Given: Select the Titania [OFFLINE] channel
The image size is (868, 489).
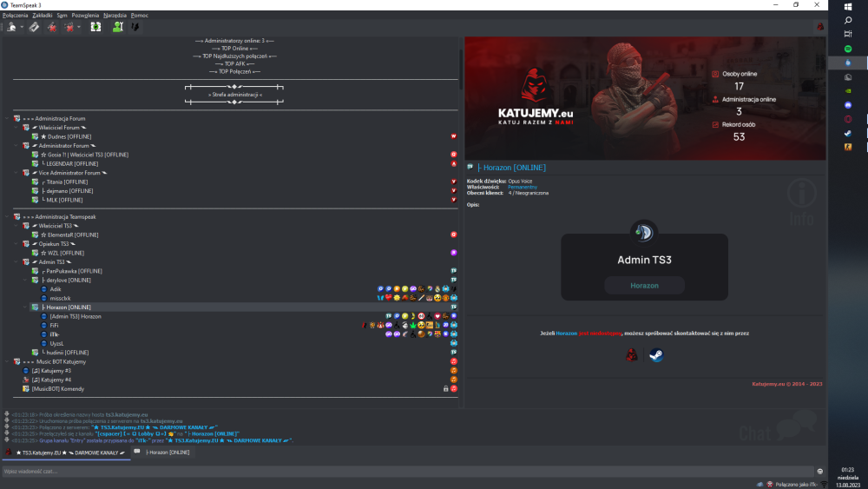Looking at the screenshot, I should [x=65, y=182].
